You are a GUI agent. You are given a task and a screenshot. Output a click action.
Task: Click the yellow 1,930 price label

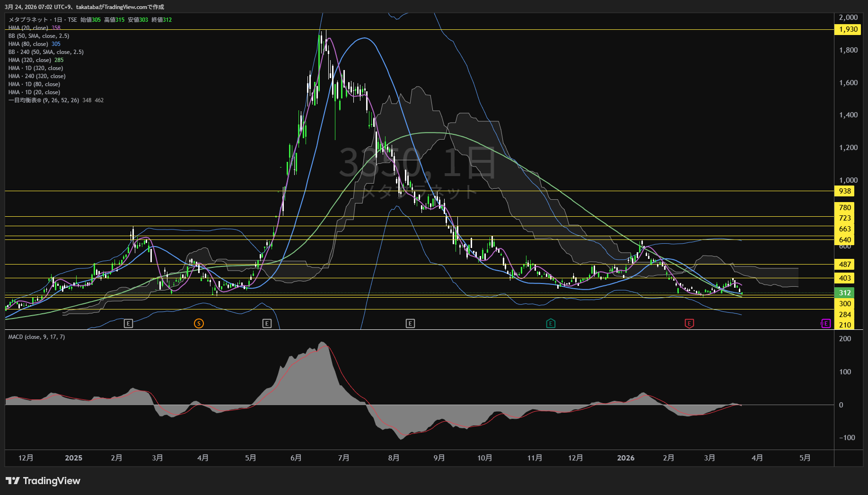[x=848, y=29]
